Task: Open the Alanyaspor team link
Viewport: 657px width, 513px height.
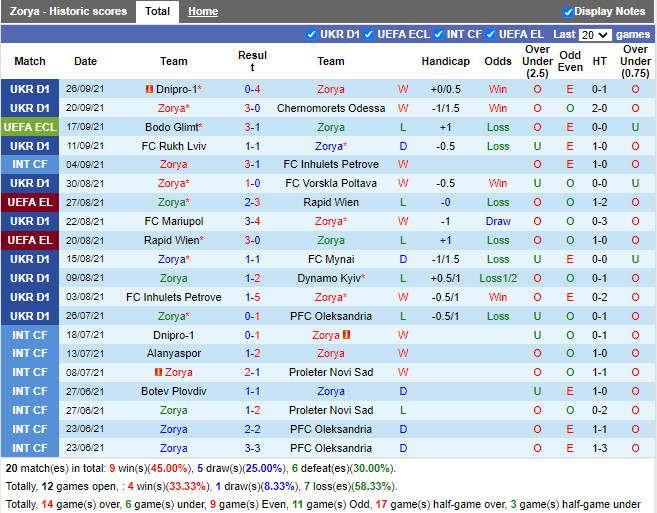Action: pyautogui.click(x=173, y=354)
